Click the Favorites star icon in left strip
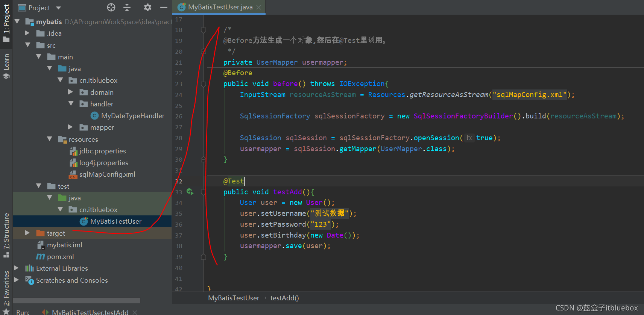The height and width of the screenshot is (315, 644). click(x=6, y=312)
